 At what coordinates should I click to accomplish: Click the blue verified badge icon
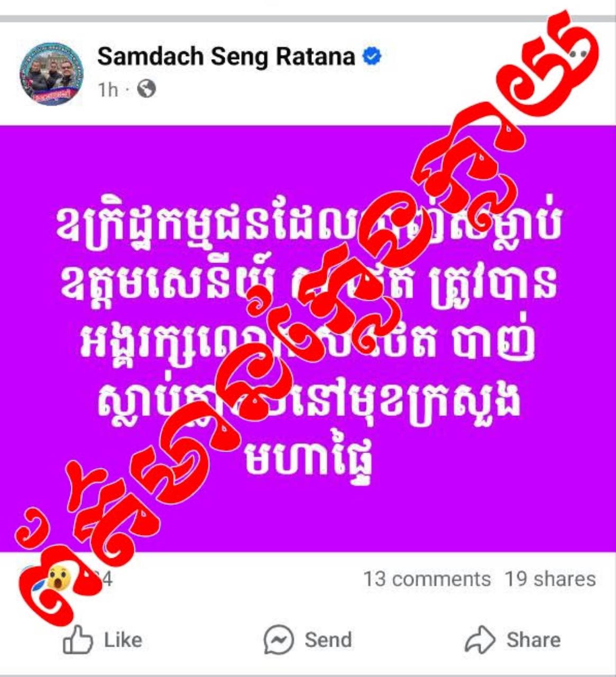click(x=372, y=57)
